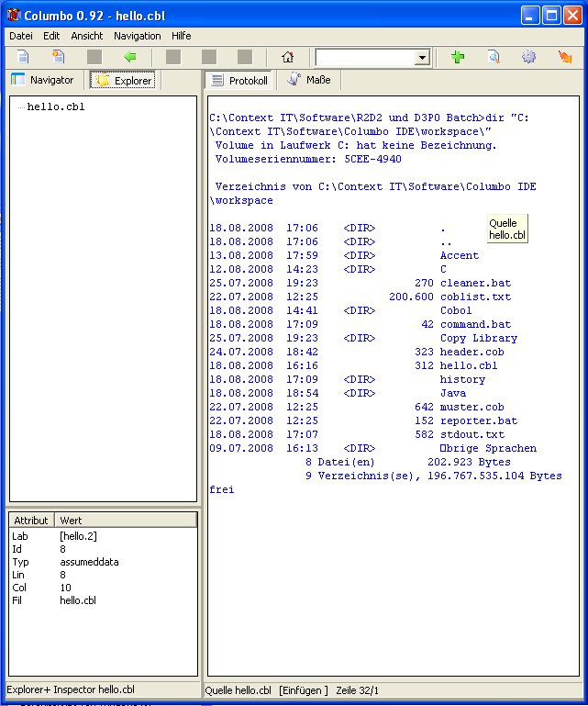Image resolution: width=588 pixels, height=706 pixels.
Task: Switch to the Navigator tab
Action: [x=43, y=81]
